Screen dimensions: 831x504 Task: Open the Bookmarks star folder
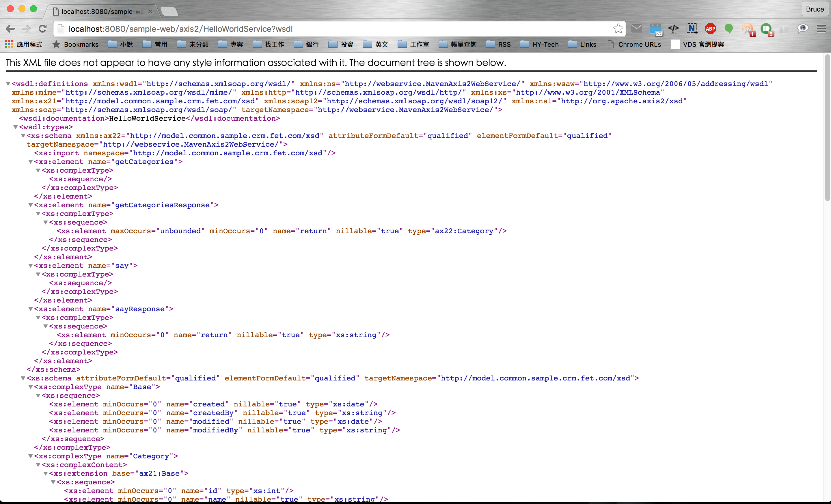[x=75, y=44]
